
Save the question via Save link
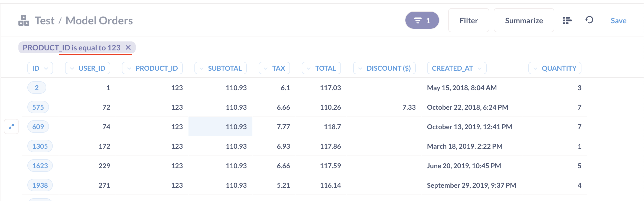click(619, 21)
